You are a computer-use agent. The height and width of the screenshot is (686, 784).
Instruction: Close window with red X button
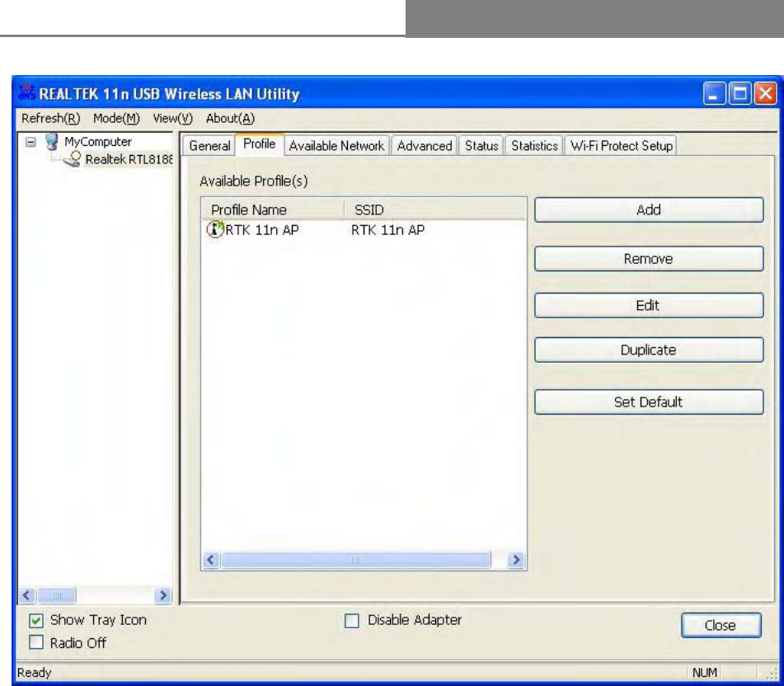pyautogui.click(x=765, y=93)
